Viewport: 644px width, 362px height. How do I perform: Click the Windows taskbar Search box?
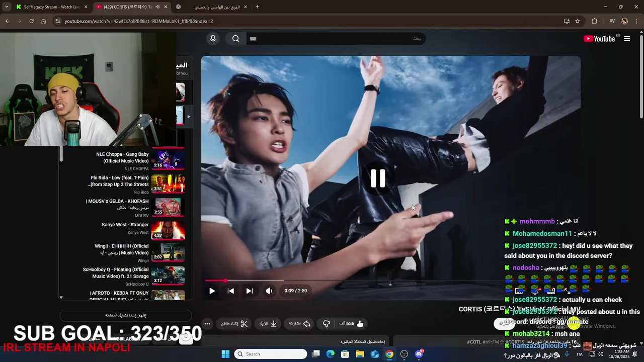pyautogui.click(x=271, y=354)
